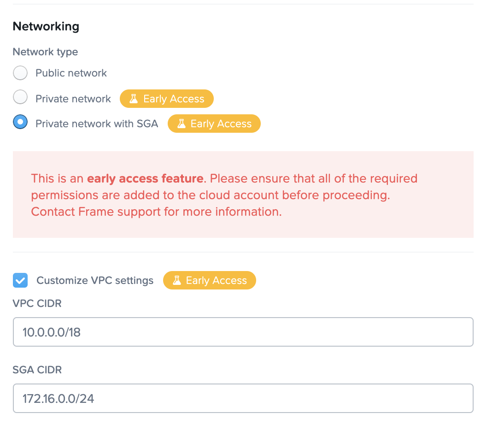Select the Public network radio button

20,73
